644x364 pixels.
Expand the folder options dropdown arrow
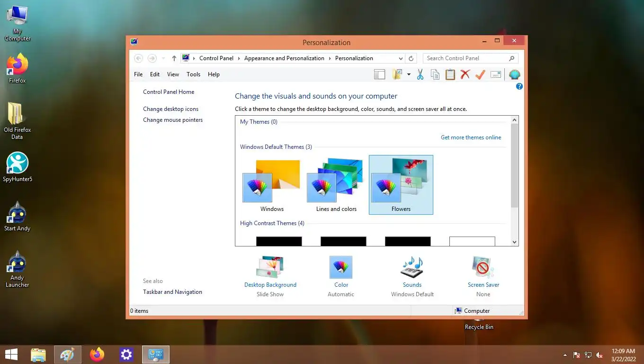(409, 74)
